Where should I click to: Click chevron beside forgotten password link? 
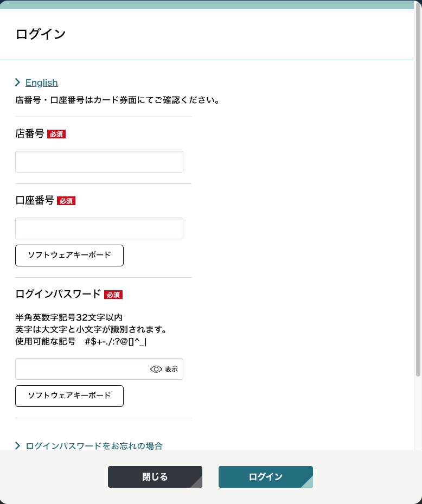click(18, 446)
